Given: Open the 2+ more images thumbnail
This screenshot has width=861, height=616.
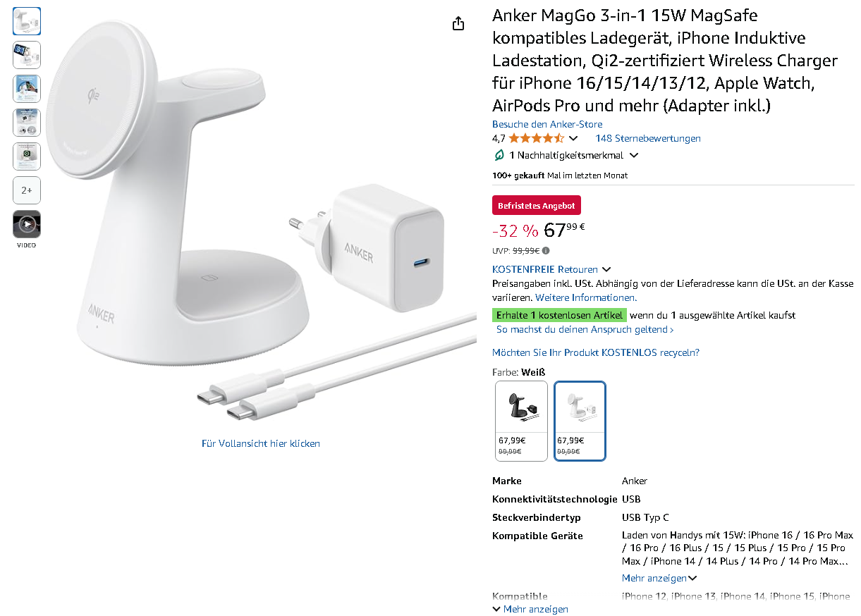Looking at the screenshot, I should pyautogui.click(x=27, y=190).
